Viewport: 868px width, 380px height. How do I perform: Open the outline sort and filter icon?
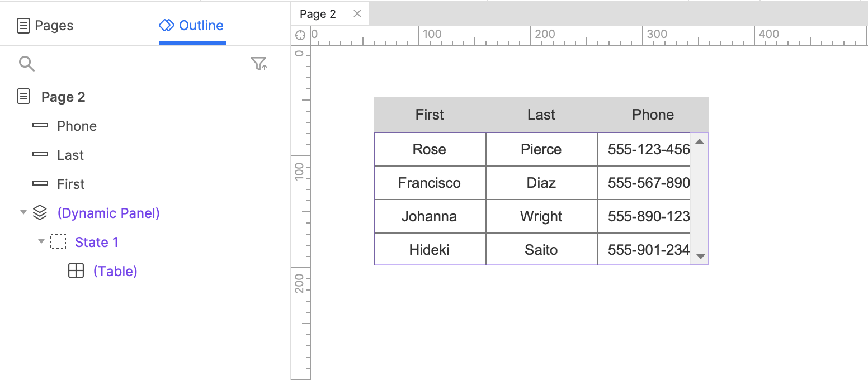pyautogui.click(x=258, y=64)
